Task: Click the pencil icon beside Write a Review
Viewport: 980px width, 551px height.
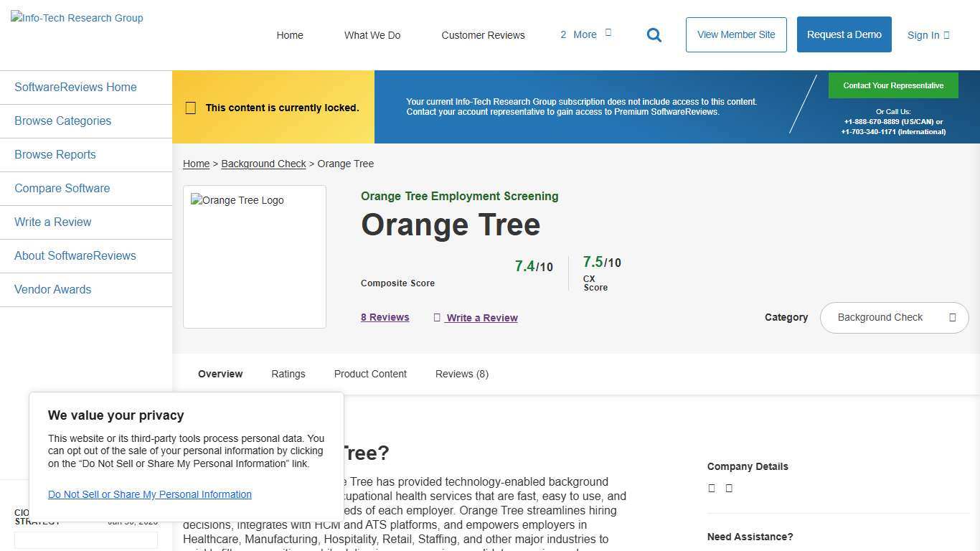Action: point(438,318)
